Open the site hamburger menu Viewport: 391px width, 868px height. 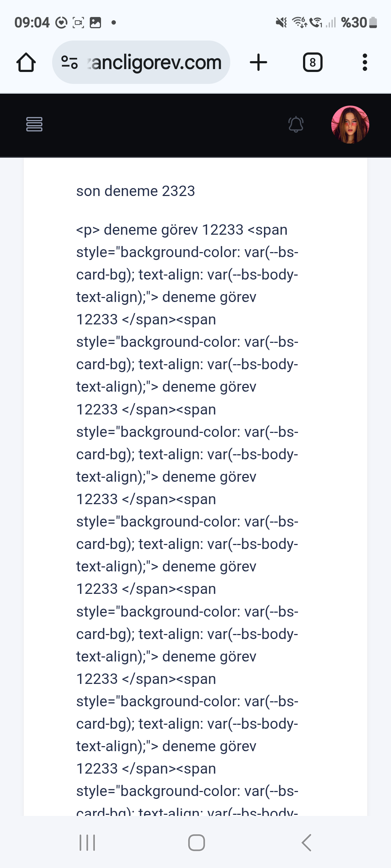tap(34, 124)
